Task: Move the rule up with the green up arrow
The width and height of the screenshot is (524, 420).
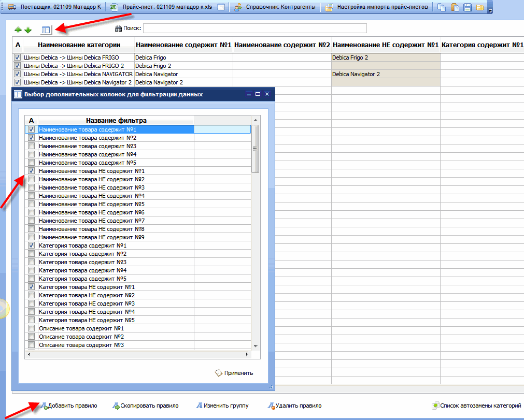Action: point(18,30)
